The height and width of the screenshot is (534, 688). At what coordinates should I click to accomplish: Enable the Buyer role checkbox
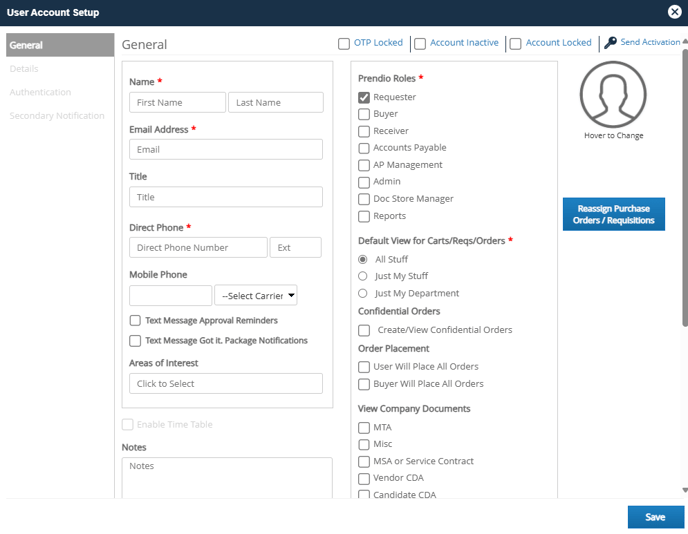click(364, 114)
